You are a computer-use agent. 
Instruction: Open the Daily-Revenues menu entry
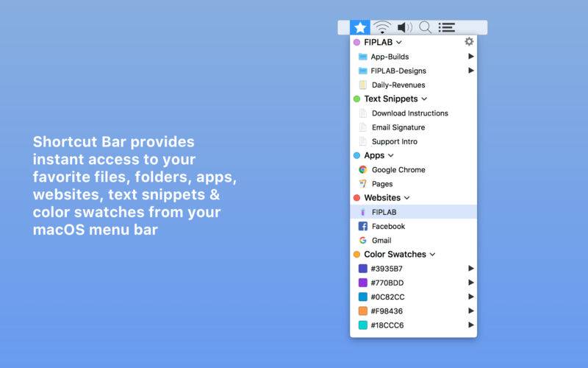click(x=413, y=85)
